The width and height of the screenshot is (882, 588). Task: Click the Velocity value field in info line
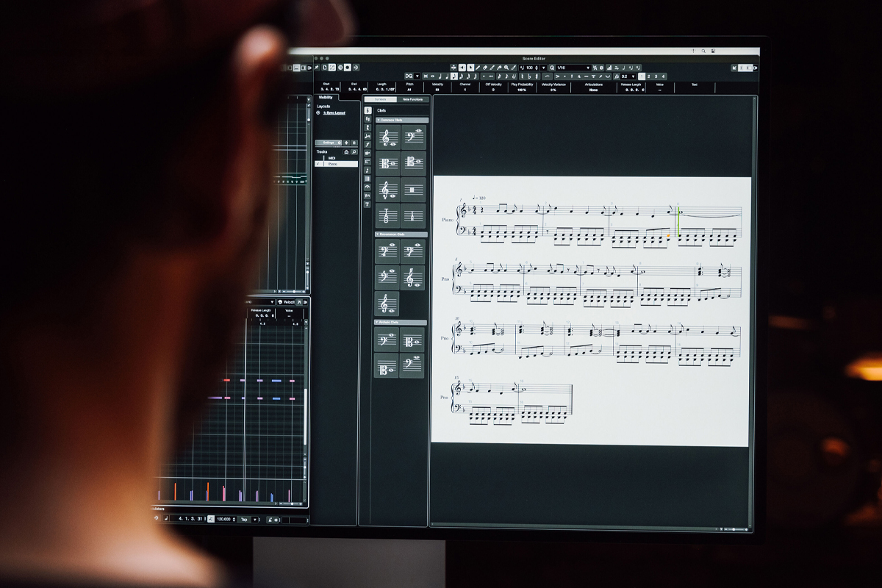(437, 90)
